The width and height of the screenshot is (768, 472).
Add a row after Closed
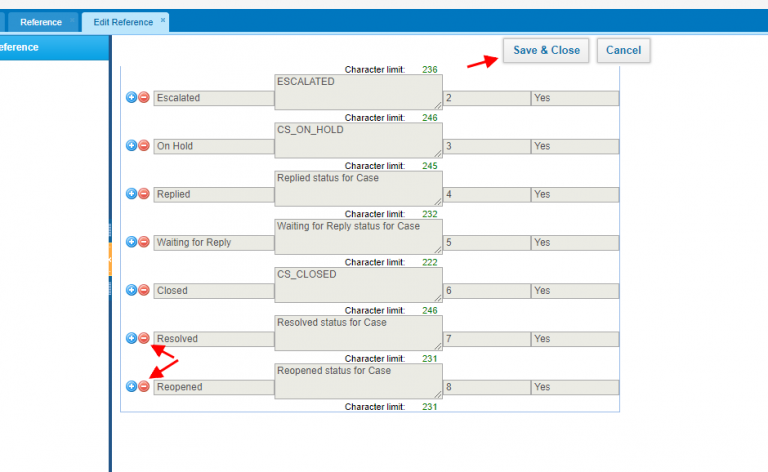point(131,290)
